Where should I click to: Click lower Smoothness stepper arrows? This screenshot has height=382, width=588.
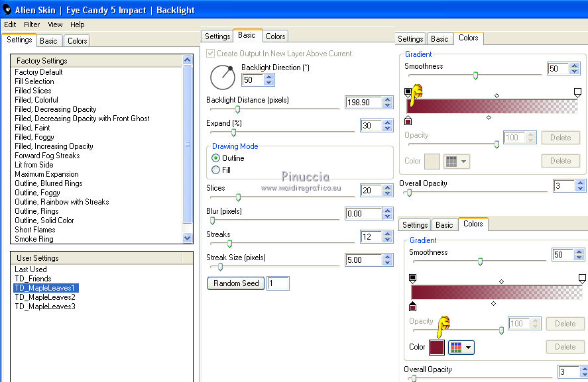(579, 255)
